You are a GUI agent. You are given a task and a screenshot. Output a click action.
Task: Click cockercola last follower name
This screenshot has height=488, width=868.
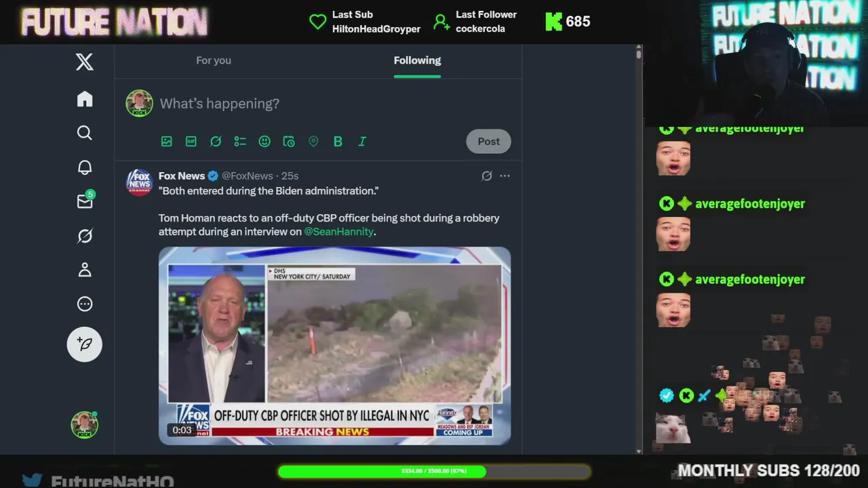pos(480,29)
